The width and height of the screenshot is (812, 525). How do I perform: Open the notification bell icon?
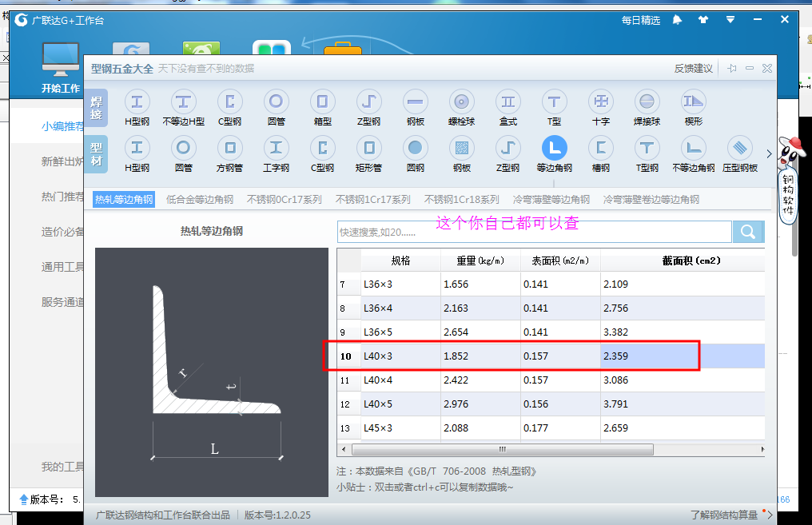point(677,20)
